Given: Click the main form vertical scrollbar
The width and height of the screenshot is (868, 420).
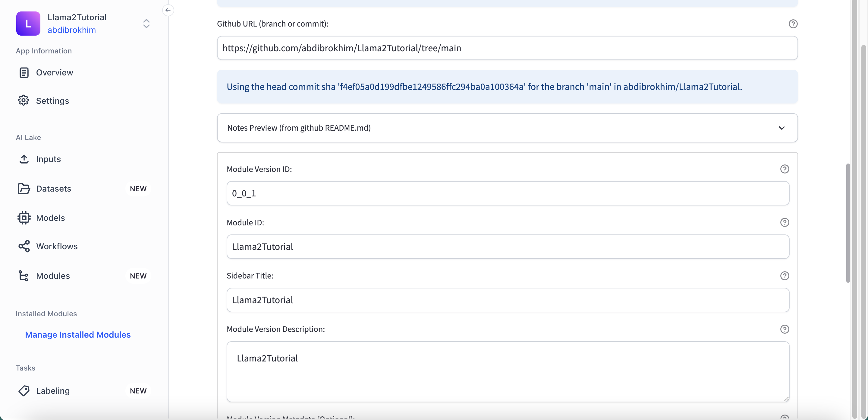Looking at the screenshot, I should 848,223.
